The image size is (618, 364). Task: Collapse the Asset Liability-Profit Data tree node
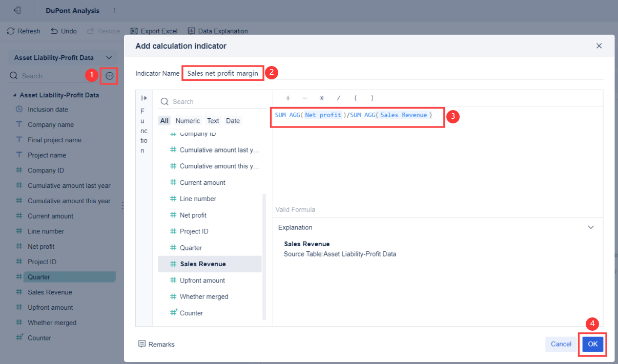14,95
